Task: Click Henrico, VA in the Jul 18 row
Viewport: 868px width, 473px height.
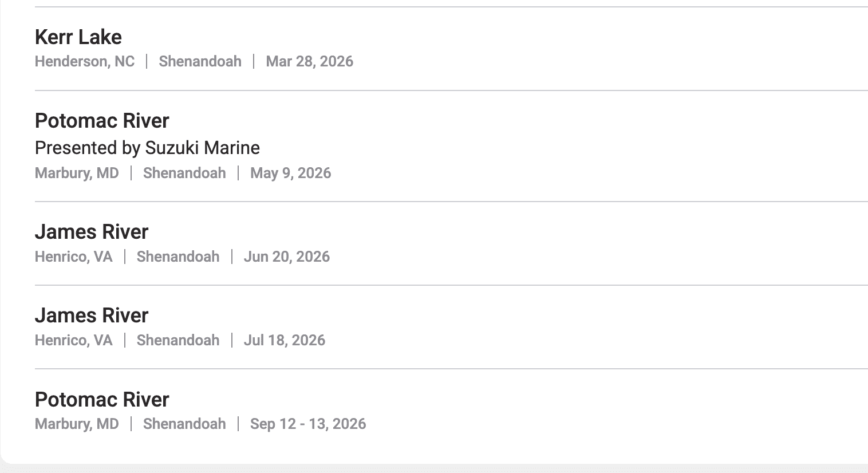Action: (x=73, y=340)
